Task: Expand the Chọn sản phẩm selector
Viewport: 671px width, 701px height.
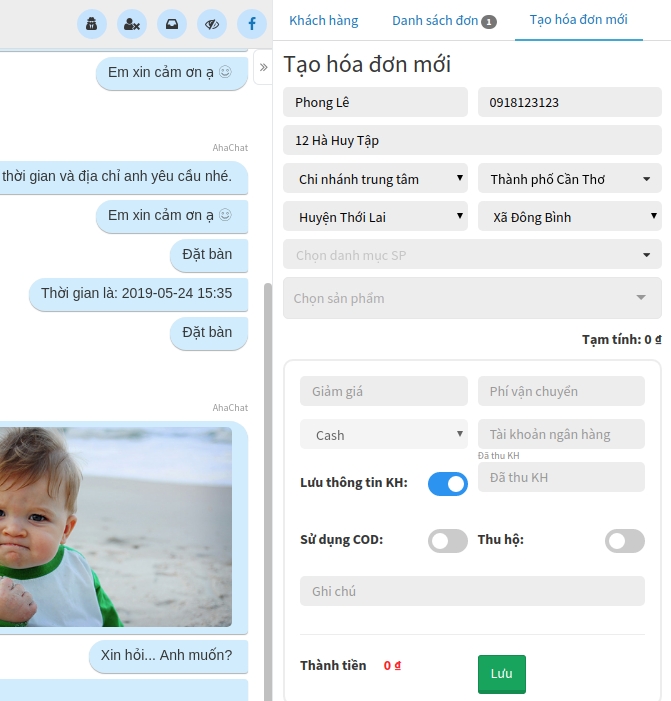Action: [472, 298]
